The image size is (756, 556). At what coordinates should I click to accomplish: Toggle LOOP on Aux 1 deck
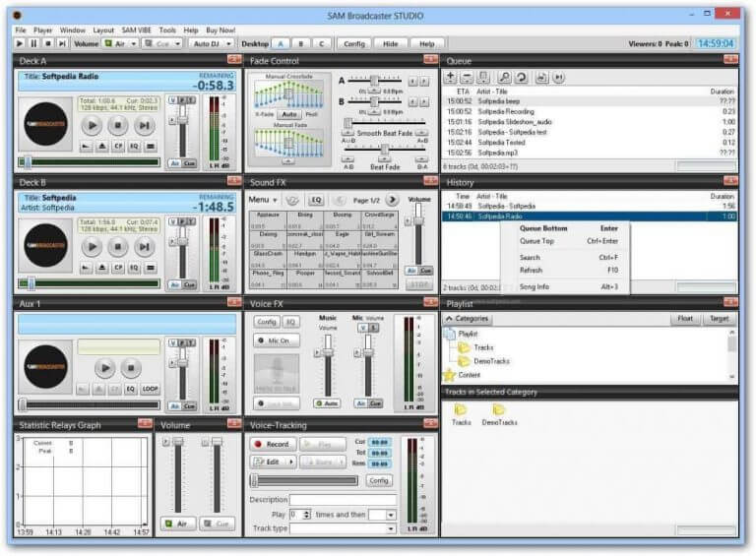150,389
